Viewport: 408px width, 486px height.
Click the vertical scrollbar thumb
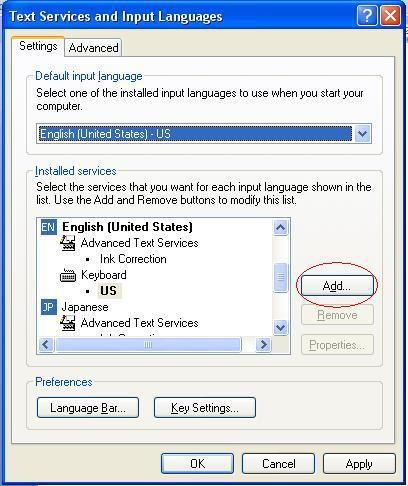(x=280, y=277)
